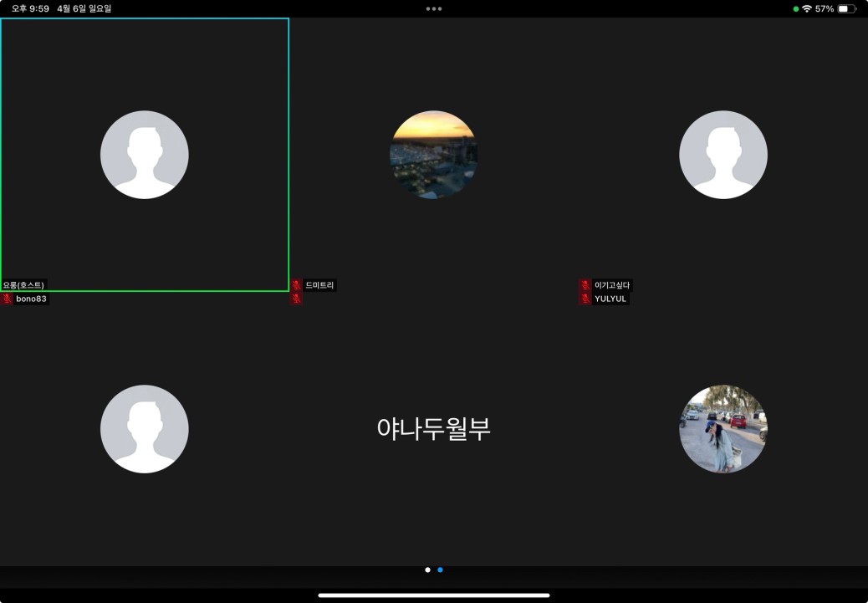The width and height of the screenshot is (868, 603).
Task: Tap the muted microphone icon beside bono83
Action: 7,299
